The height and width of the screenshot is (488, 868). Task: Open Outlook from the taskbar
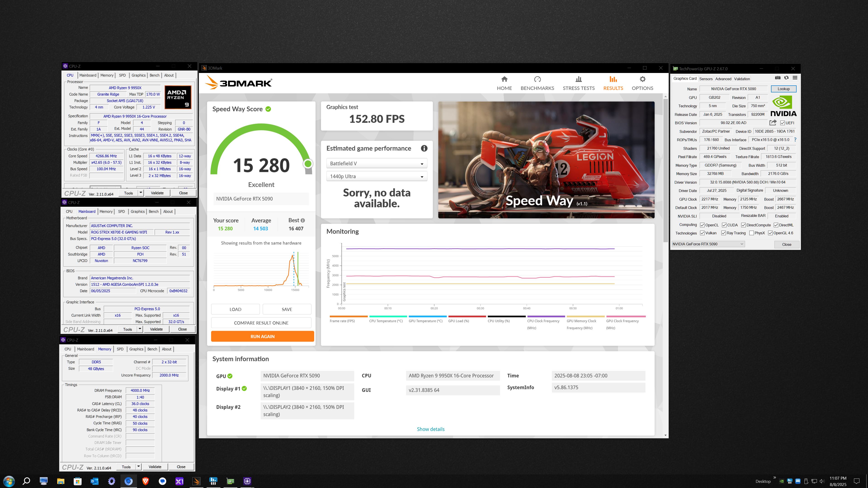point(94,481)
